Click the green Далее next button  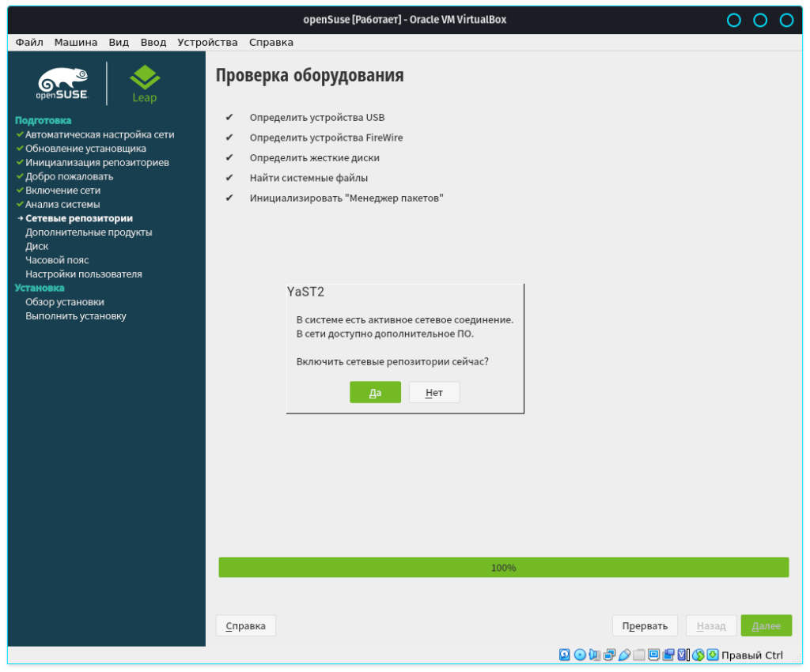[766, 625]
